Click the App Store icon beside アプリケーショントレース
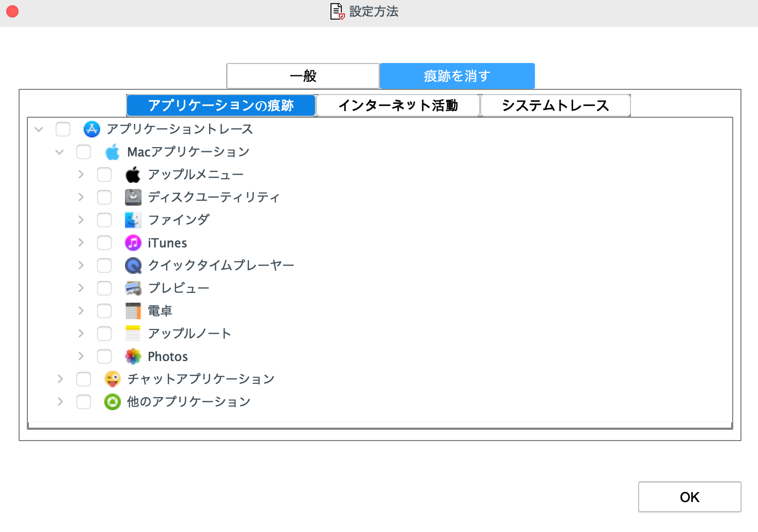 [92, 129]
